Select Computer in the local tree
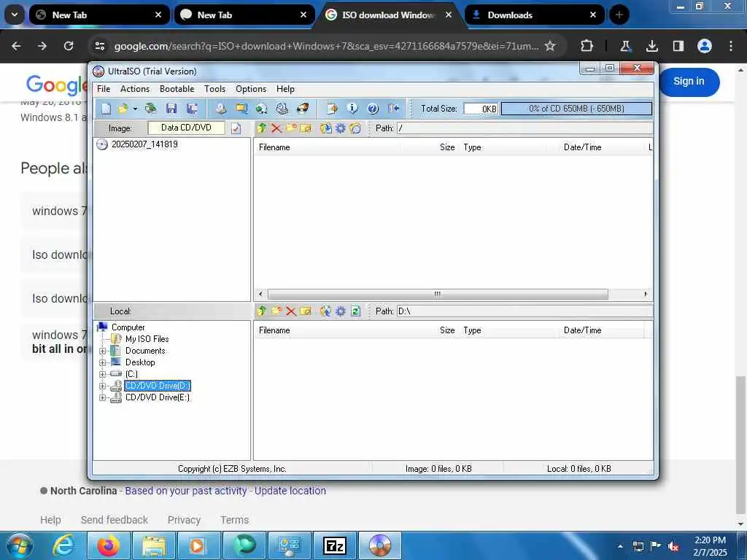This screenshot has height=560, width=747. [128, 327]
